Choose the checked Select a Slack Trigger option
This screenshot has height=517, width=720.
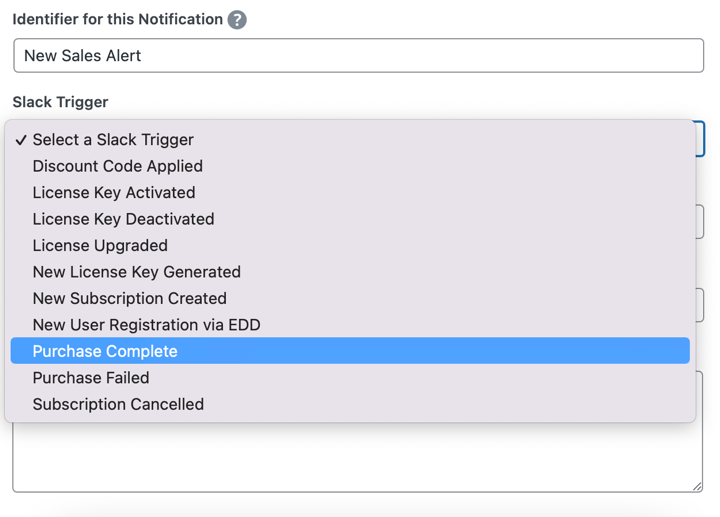click(113, 140)
